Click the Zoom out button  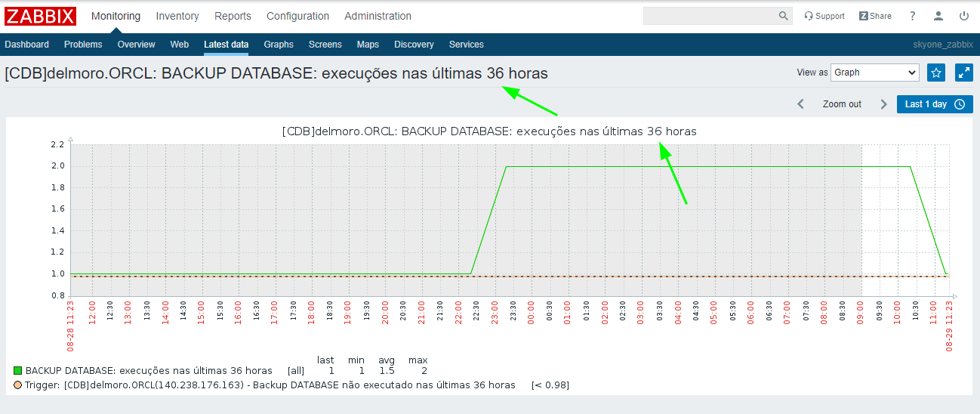click(x=842, y=104)
